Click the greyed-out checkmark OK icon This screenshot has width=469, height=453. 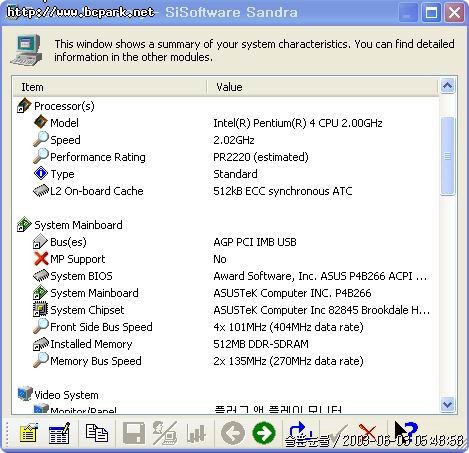(337, 433)
